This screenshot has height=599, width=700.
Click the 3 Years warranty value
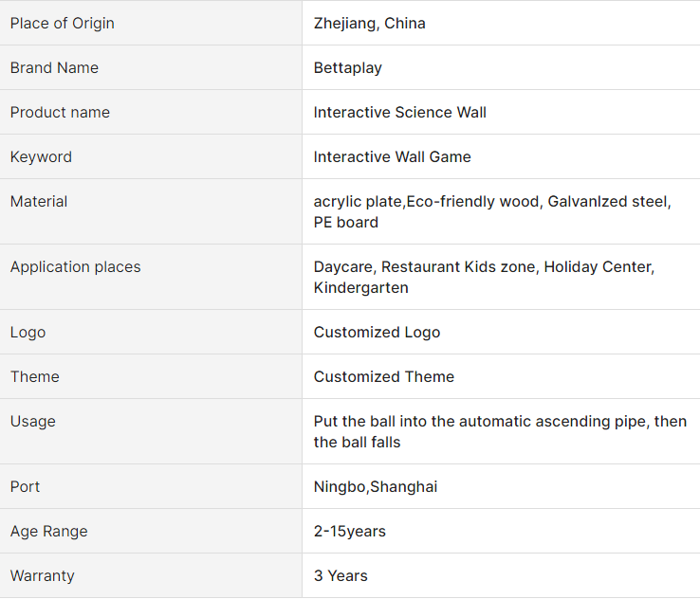coord(341,576)
